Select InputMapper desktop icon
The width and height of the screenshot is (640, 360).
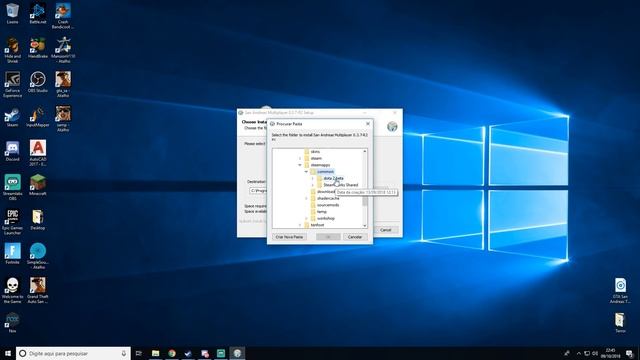(x=38, y=117)
